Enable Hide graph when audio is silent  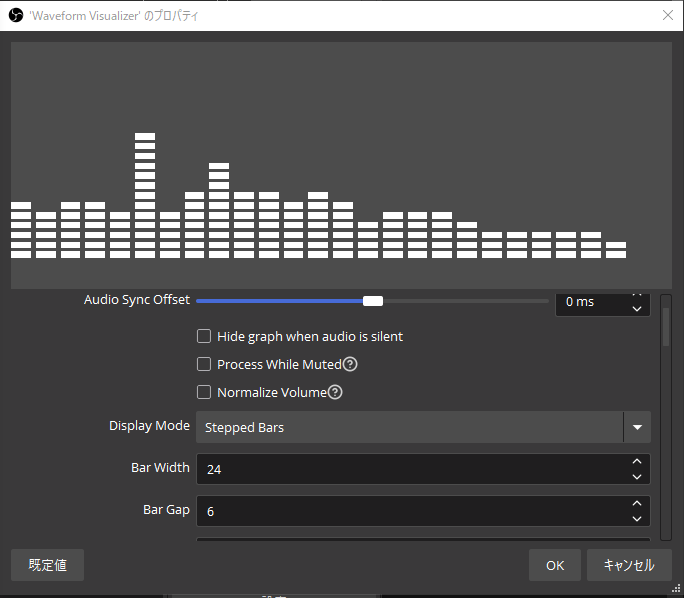[x=204, y=337]
